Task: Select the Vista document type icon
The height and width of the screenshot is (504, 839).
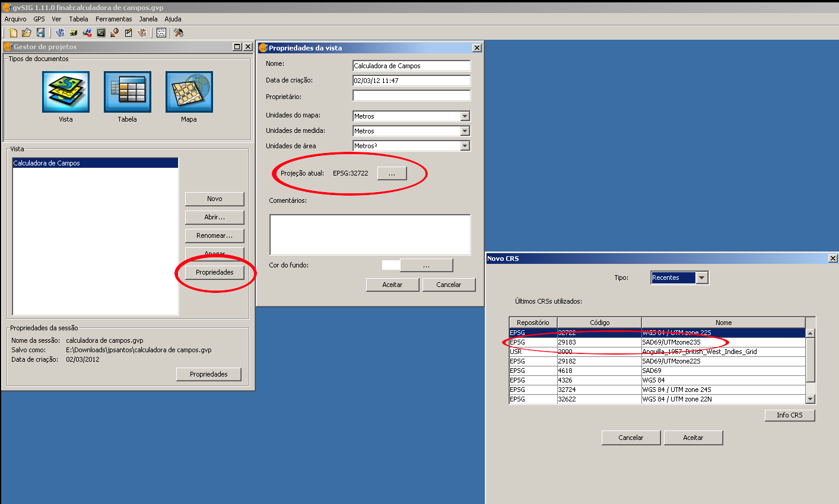Action: click(x=66, y=92)
